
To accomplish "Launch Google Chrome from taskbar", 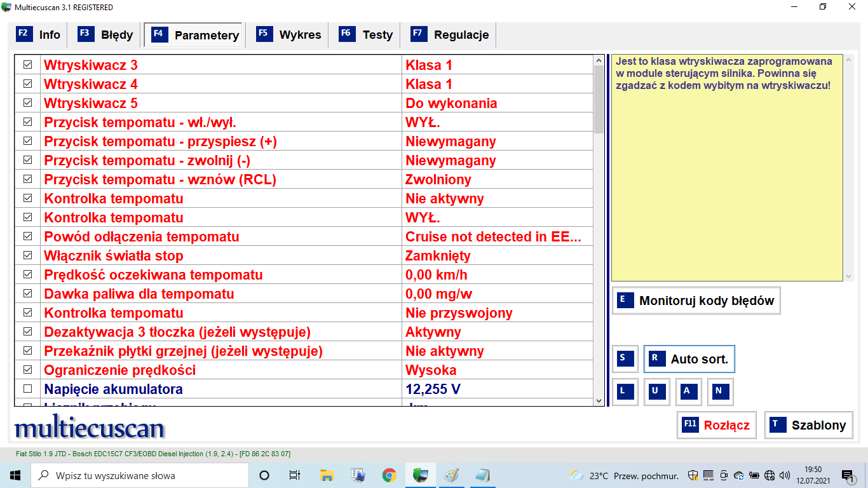I will 389,475.
